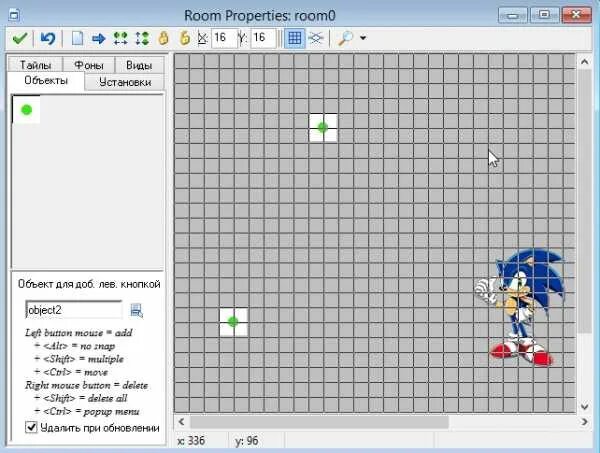
Task: Switch to the Фоны tab
Action: click(x=89, y=65)
